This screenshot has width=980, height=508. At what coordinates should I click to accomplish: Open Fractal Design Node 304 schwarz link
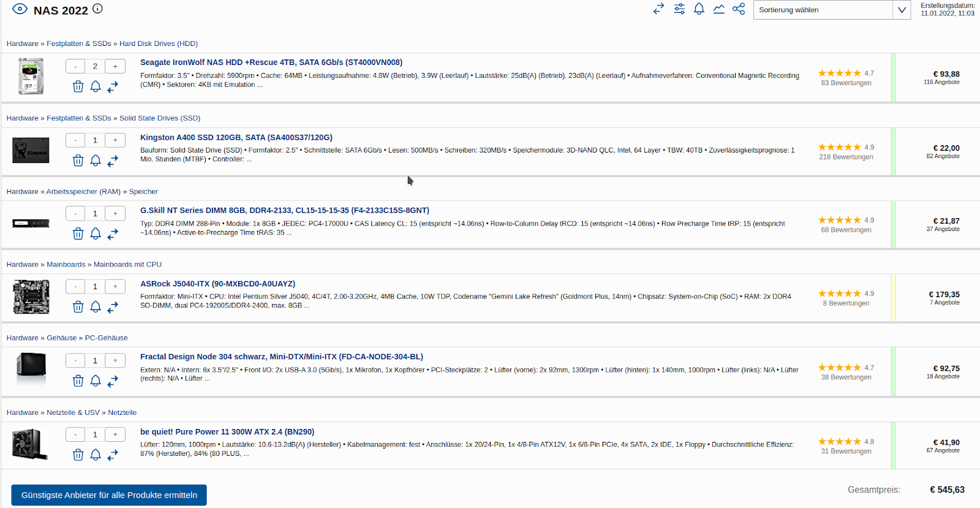pyautogui.click(x=282, y=357)
